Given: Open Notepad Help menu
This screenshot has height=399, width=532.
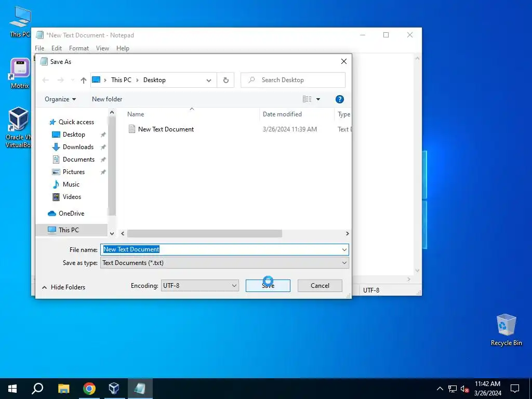Looking at the screenshot, I should [x=123, y=48].
